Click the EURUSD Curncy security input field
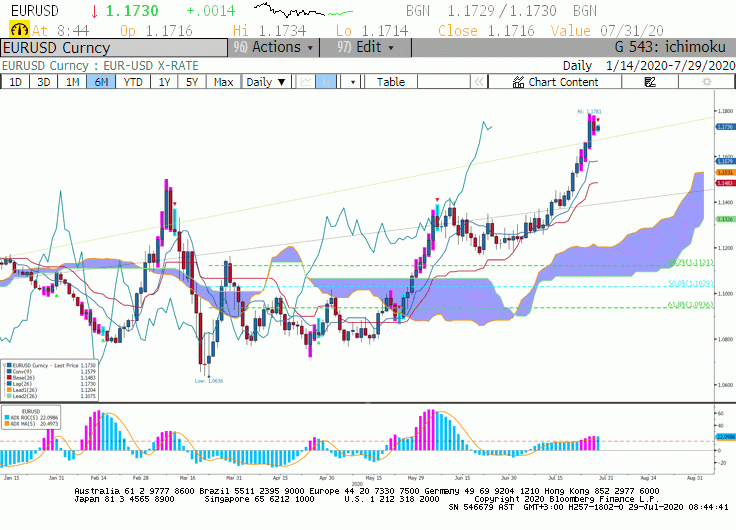 [x=114, y=48]
